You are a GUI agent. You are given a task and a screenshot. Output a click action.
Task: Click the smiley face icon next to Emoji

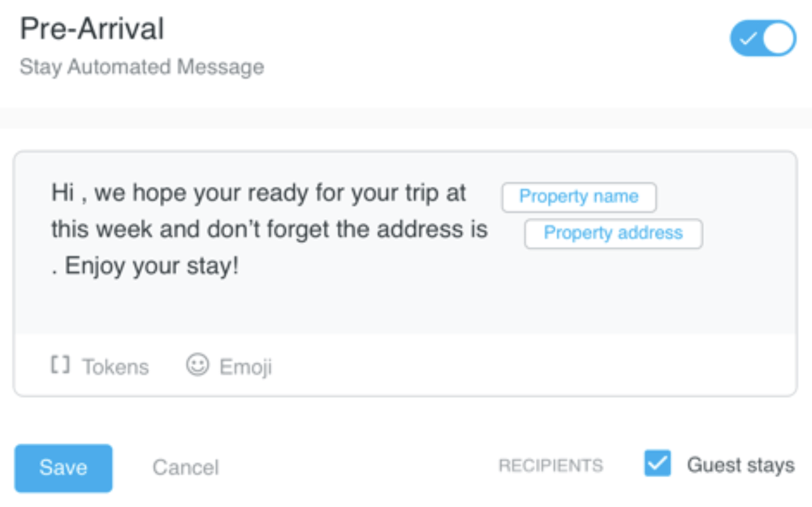point(200,366)
